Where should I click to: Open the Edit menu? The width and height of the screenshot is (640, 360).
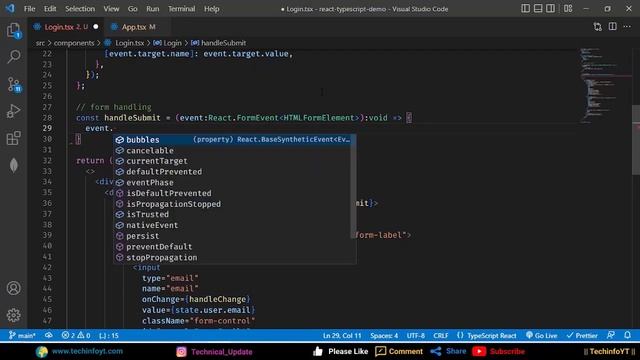[x=50, y=9]
